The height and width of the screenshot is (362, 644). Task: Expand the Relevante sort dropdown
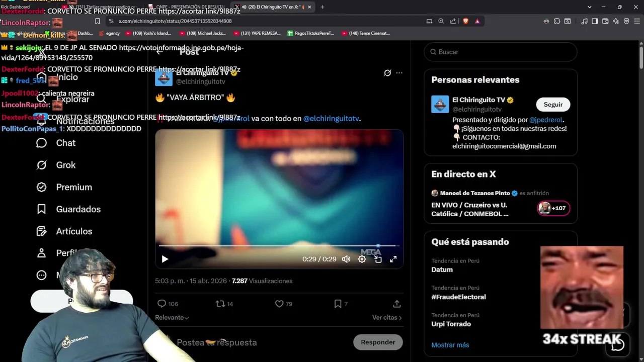[x=172, y=318]
